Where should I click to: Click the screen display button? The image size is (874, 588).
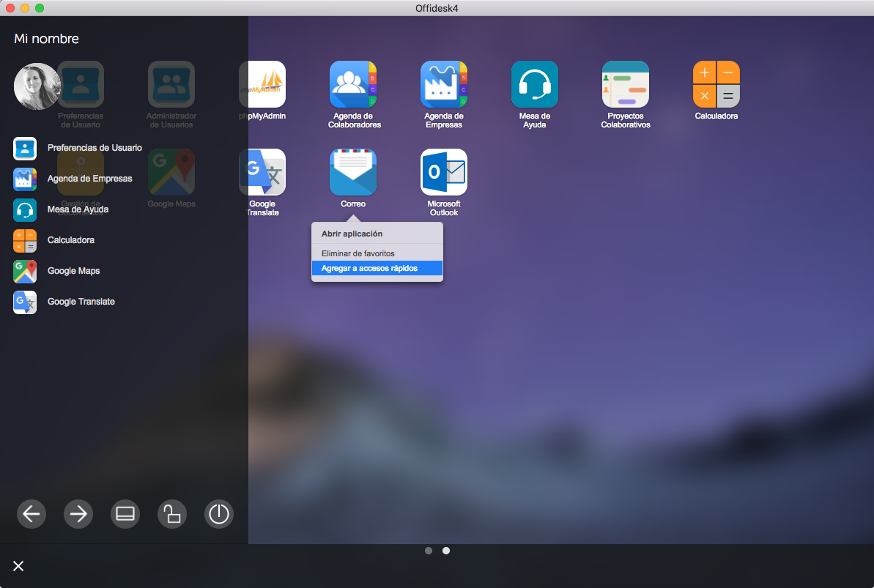pos(125,513)
